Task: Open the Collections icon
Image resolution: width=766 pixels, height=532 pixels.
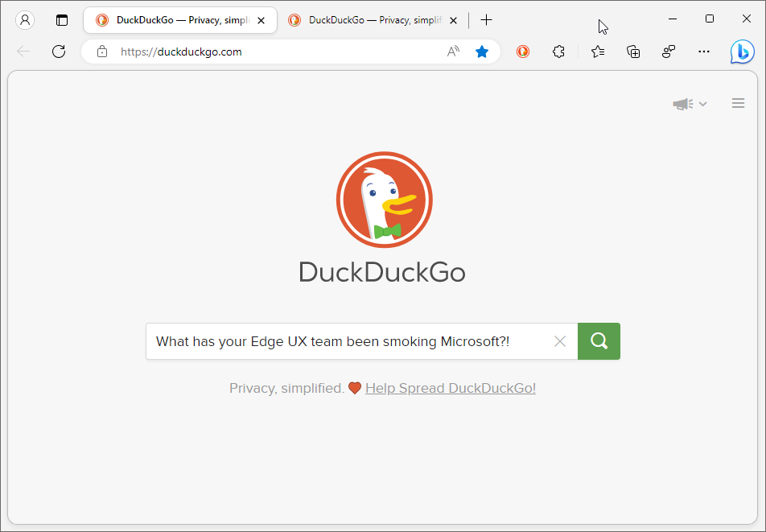Action: 633,52
